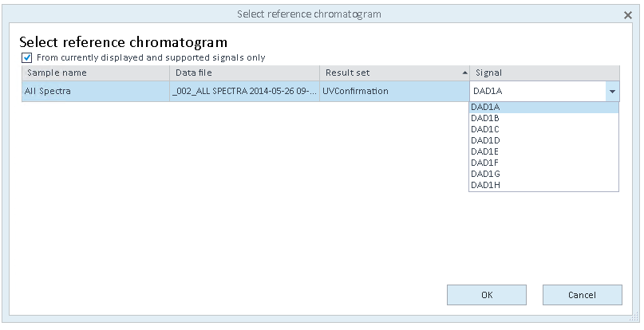Close the Select reference chromatogram dialog
This screenshot has width=644, height=330.
pyautogui.click(x=627, y=15)
